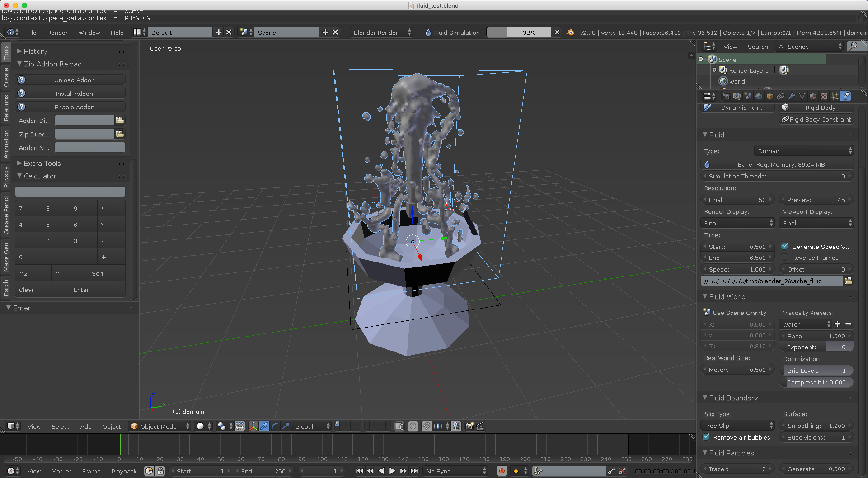
Task: Open Viscosity Presets Water dropdown
Action: tap(806, 324)
